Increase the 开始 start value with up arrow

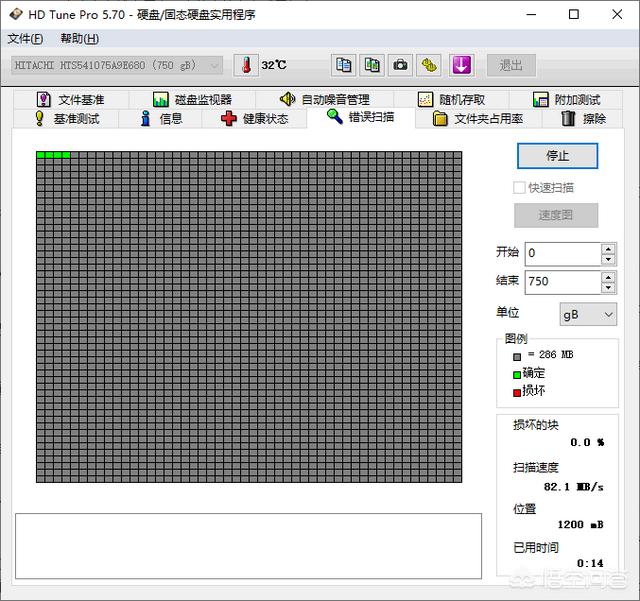(608, 249)
